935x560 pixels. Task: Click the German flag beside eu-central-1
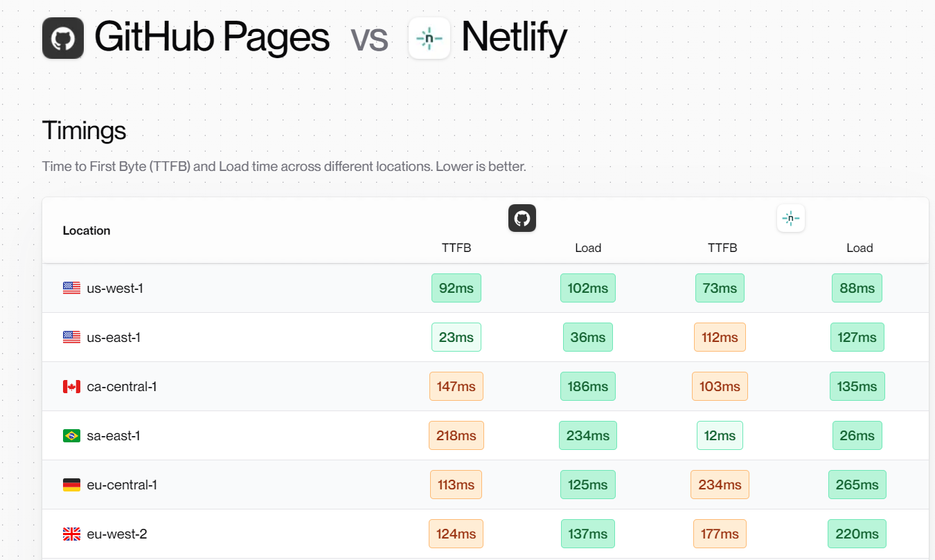71,485
